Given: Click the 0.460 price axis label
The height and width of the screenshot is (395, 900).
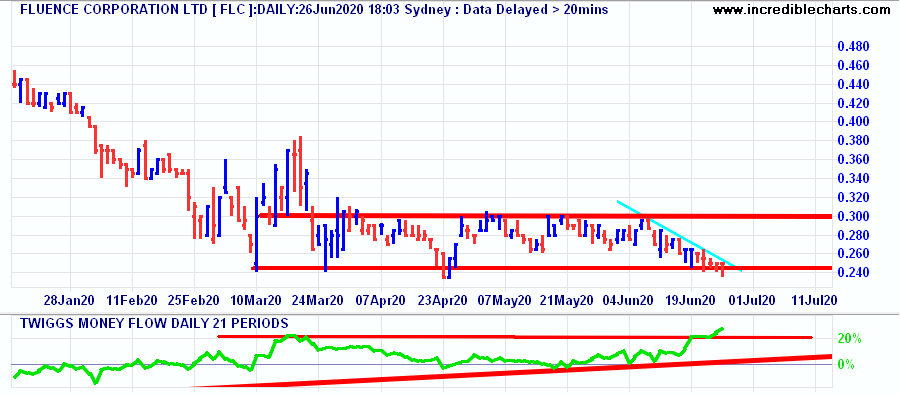Looking at the screenshot, I should click(x=854, y=65).
